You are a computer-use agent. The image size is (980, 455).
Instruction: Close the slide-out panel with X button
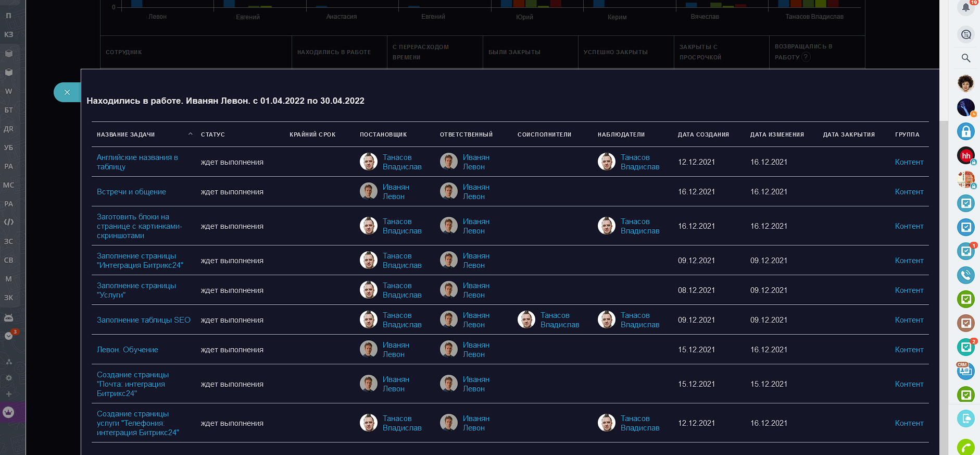(67, 92)
